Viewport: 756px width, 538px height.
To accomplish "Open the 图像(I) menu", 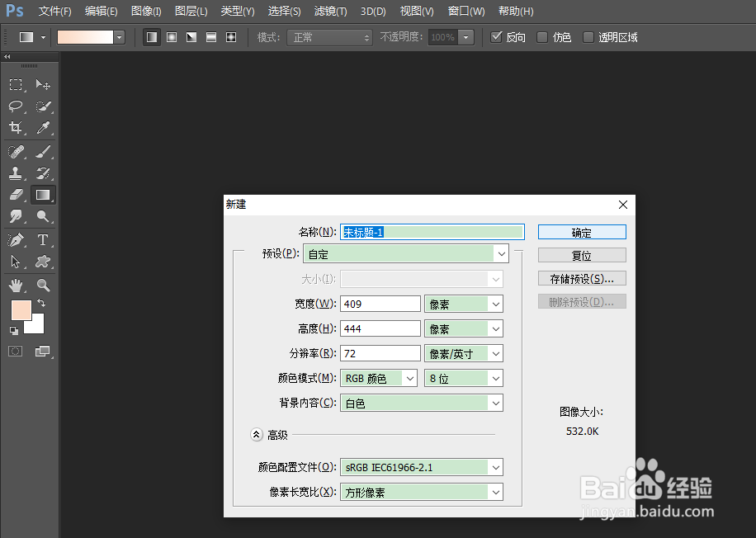I will (x=146, y=11).
